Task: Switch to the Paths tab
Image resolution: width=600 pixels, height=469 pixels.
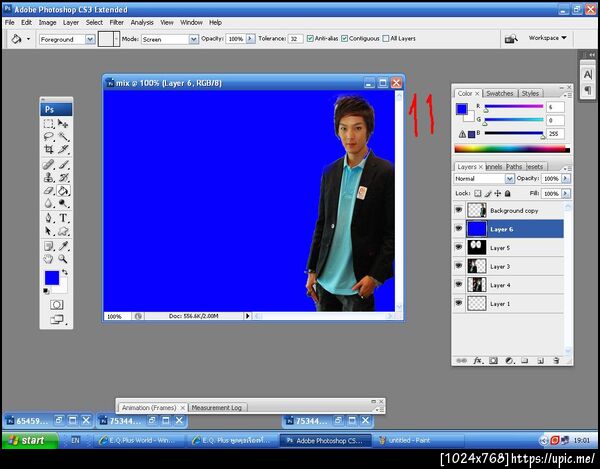Action: click(x=514, y=167)
